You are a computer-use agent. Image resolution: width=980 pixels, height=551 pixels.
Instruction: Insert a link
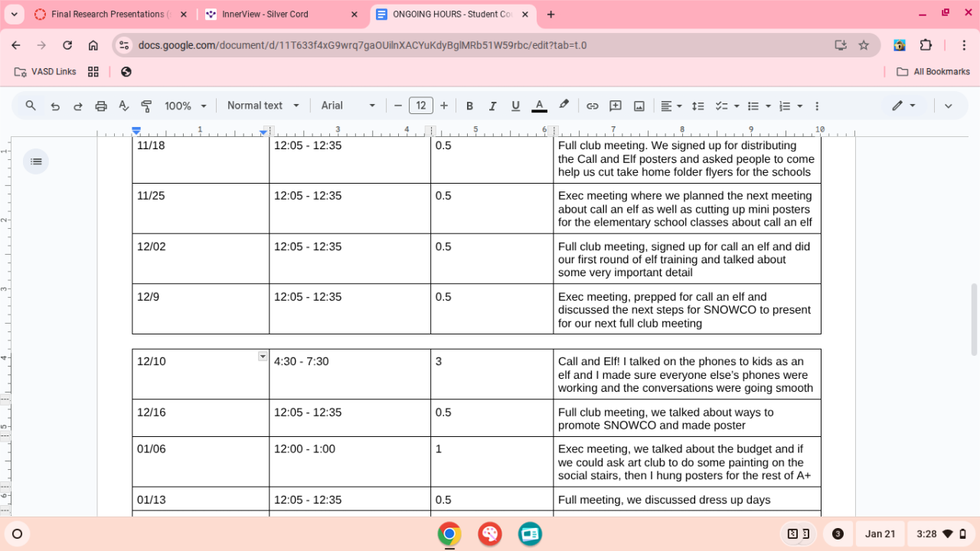tap(592, 106)
